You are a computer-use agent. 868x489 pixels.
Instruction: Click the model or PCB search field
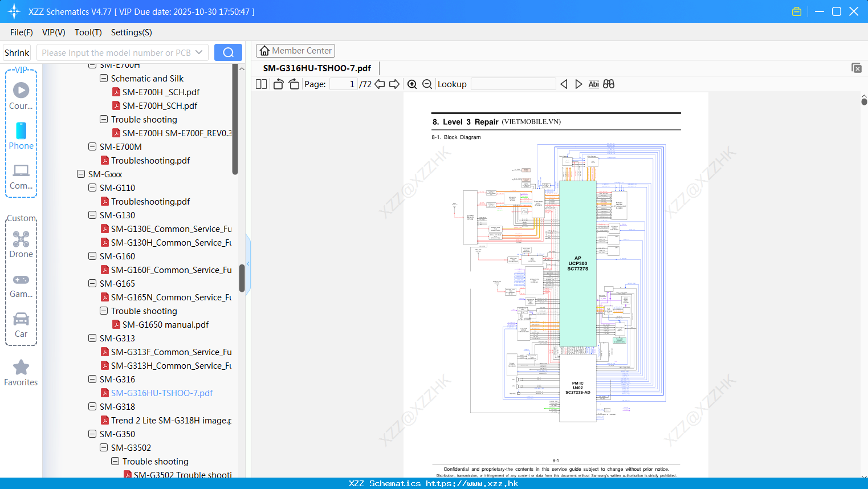click(116, 52)
